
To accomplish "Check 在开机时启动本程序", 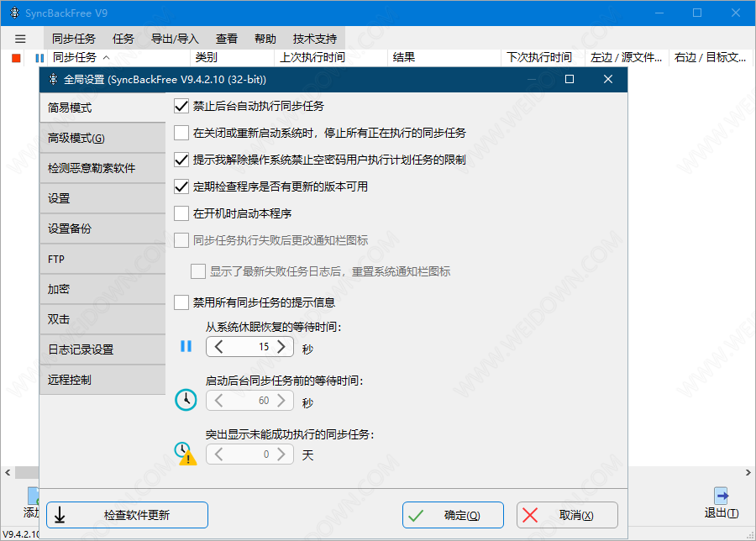I will pyautogui.click(x=181, y=213).
